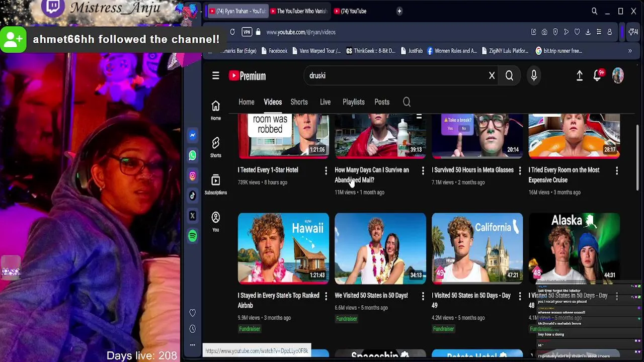This screenshot has height=362, width=644.
Task: Search within the channel using the magnifier
Action: [407, 102]
